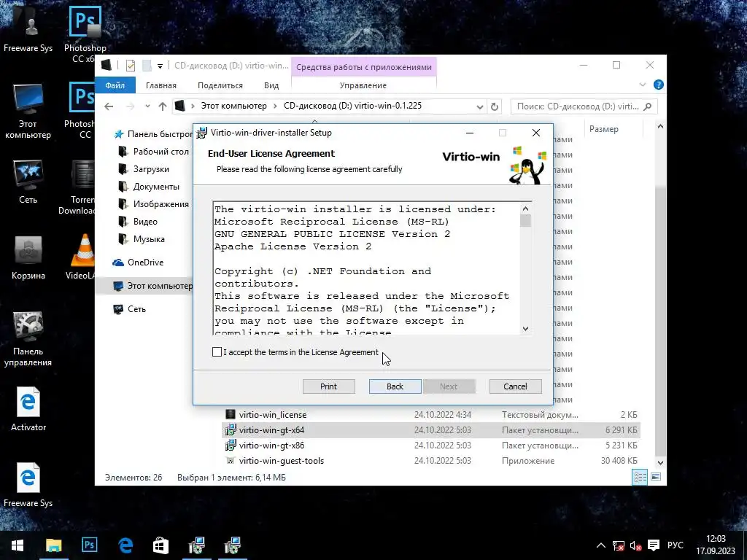Click the search magnifier icon in Explorer
Image resolution: width=747 pixels, height=560 pixels.
[x=648, y=106]
